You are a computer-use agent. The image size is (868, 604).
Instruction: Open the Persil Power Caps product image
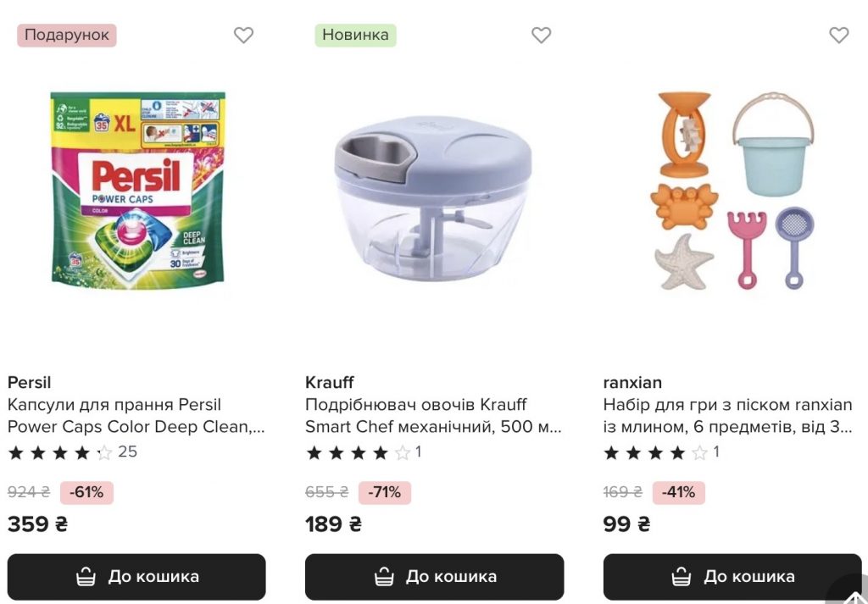138,191
